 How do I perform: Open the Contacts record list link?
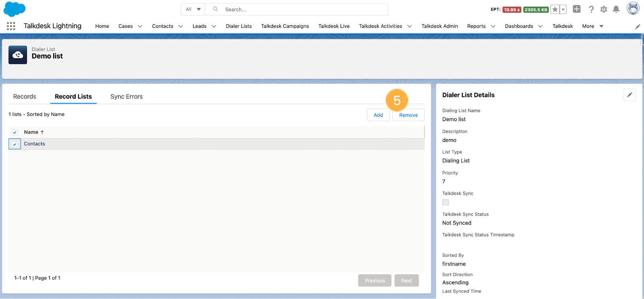coord(35,144)
